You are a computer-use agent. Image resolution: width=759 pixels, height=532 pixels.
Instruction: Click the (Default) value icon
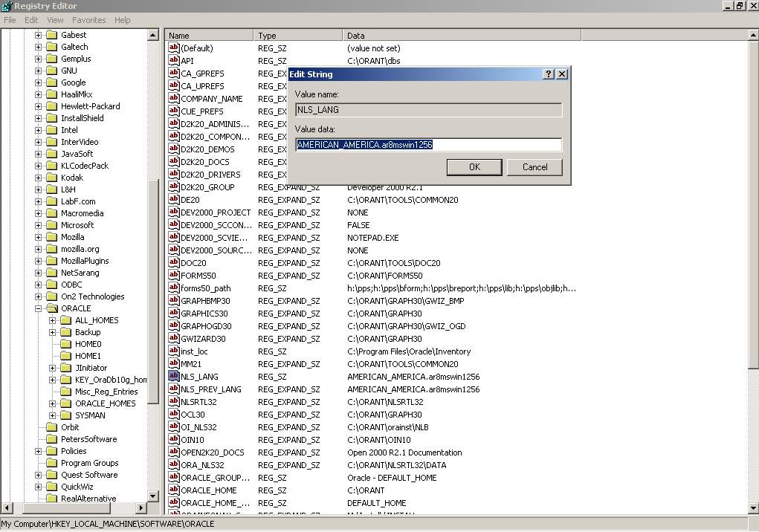pos(174,48)
